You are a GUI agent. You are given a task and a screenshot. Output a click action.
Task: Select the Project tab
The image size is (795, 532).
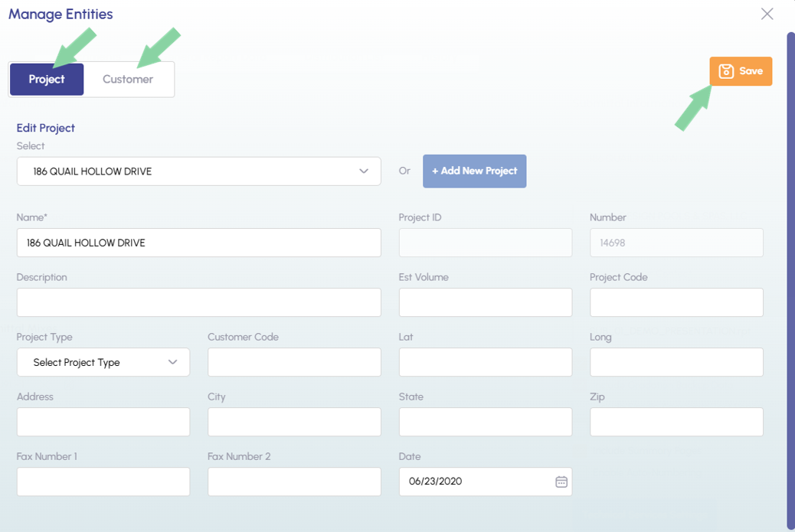[x=47, y=80]
